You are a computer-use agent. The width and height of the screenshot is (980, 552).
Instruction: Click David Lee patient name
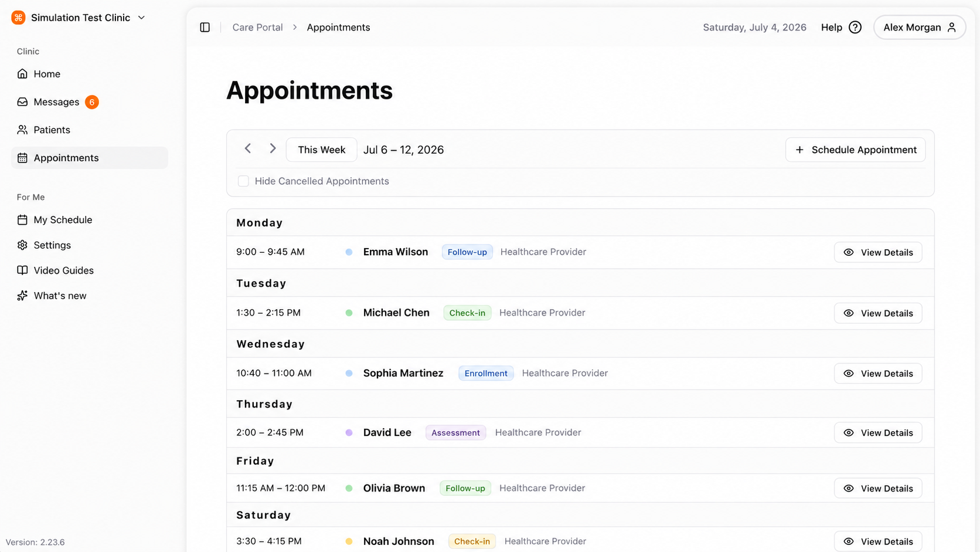387,432
